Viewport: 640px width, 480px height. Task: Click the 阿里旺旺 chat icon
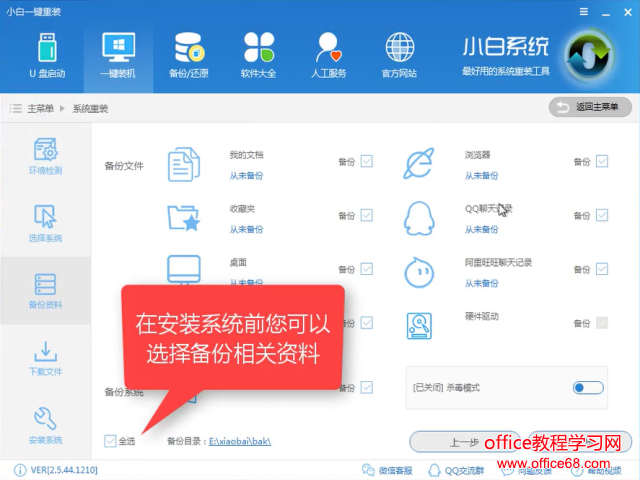419,273
